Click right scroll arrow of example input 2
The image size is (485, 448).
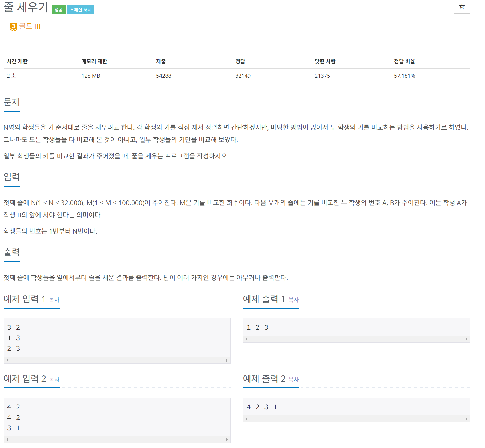[x=227, y=440]
